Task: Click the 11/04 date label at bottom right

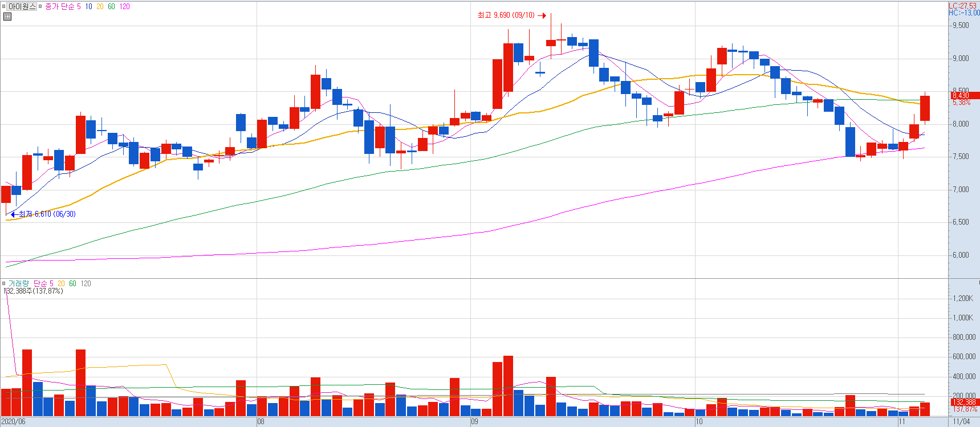Action: tap(961, 422)
